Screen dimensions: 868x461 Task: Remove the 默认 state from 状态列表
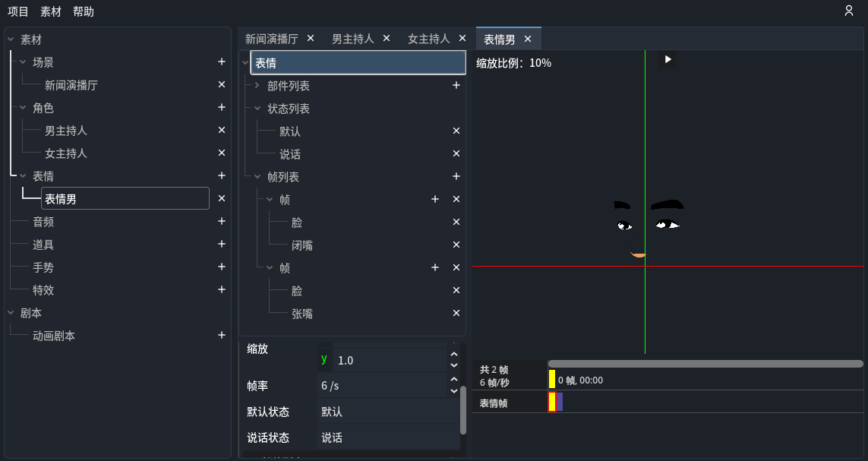456,131
